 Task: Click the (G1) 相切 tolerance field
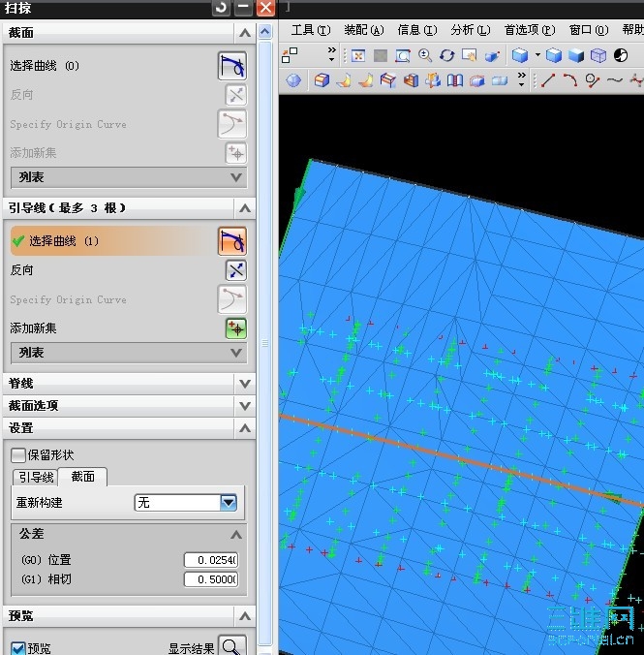coord(211,579)
